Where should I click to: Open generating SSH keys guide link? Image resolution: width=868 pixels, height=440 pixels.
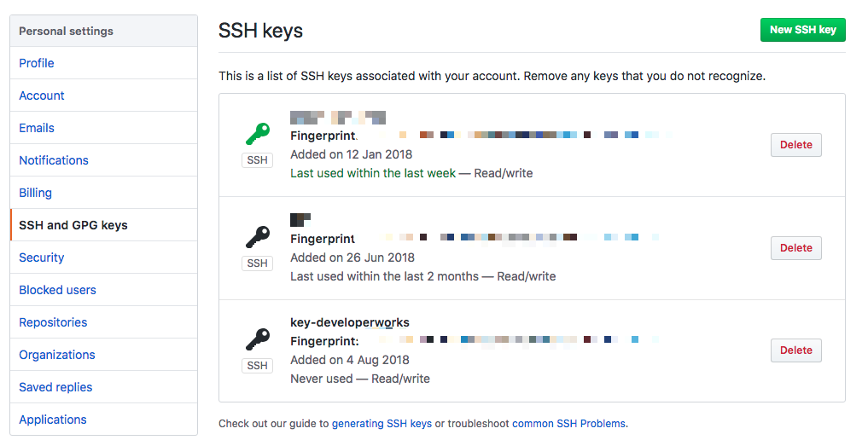coord(382,424)
